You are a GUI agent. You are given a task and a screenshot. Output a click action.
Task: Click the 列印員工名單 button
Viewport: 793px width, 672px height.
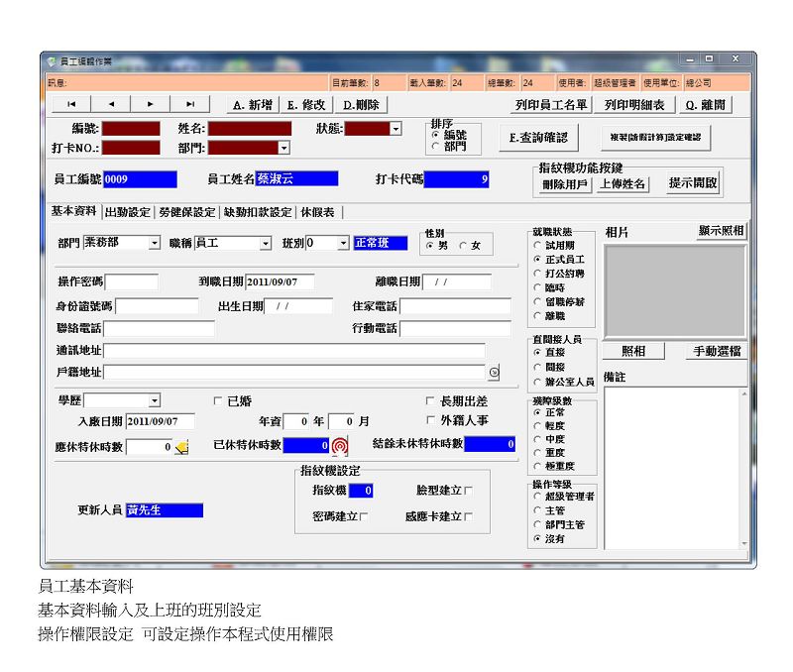click(551, 104)
